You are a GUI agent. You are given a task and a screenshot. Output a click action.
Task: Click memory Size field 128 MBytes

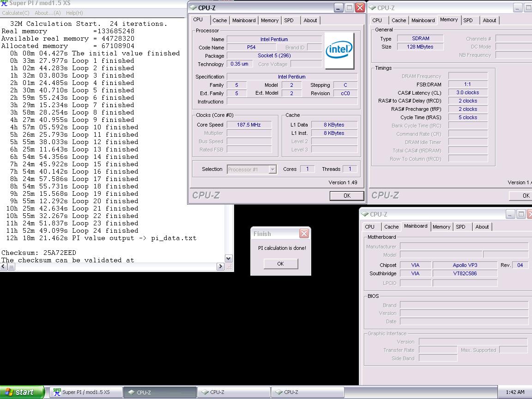pos(420,47)
